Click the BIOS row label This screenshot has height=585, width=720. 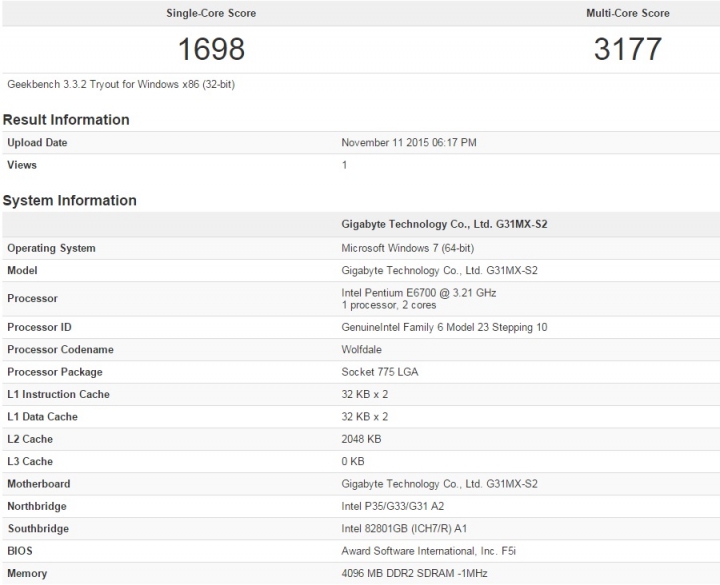(20, 551)
